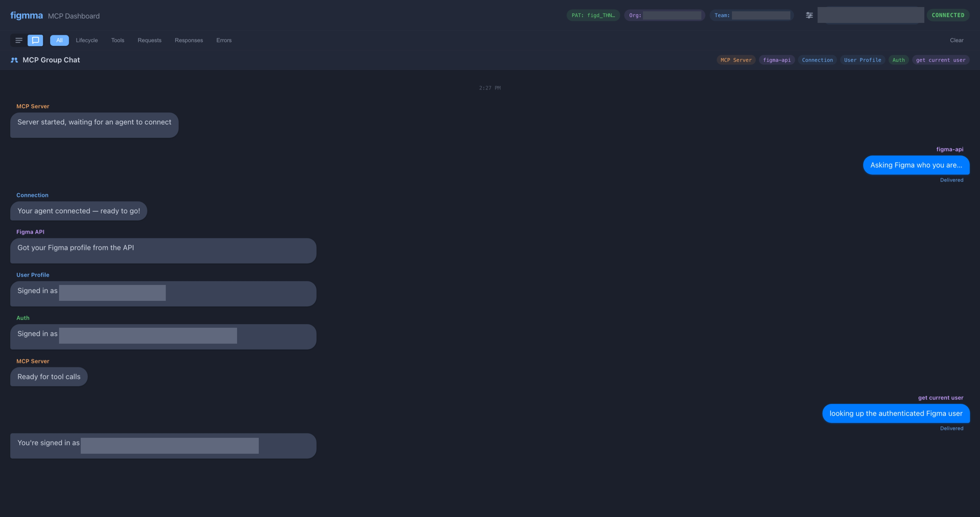The height and width of the screenshot is (517, 980).
Task: Click the PAT token badge
Action: (593, 15)
